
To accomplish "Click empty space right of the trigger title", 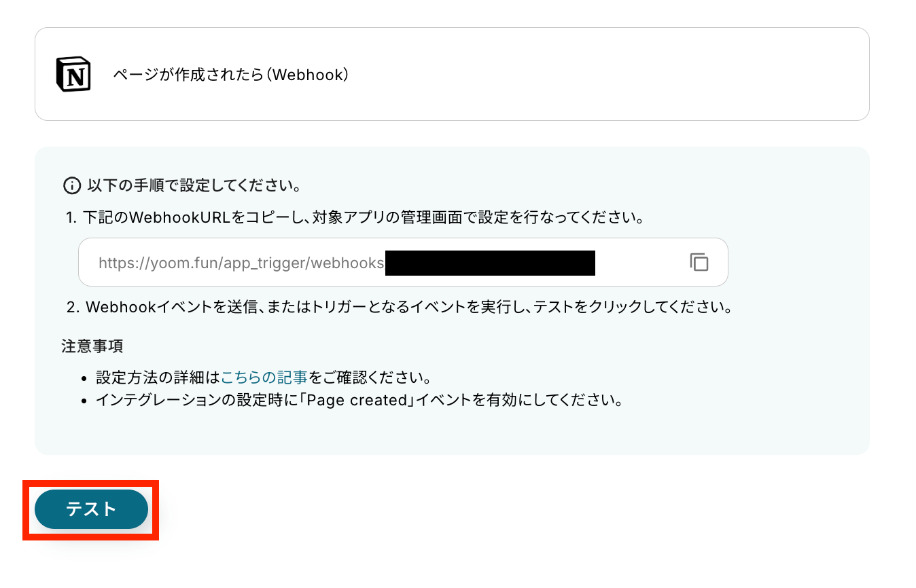I will (612, 75).
